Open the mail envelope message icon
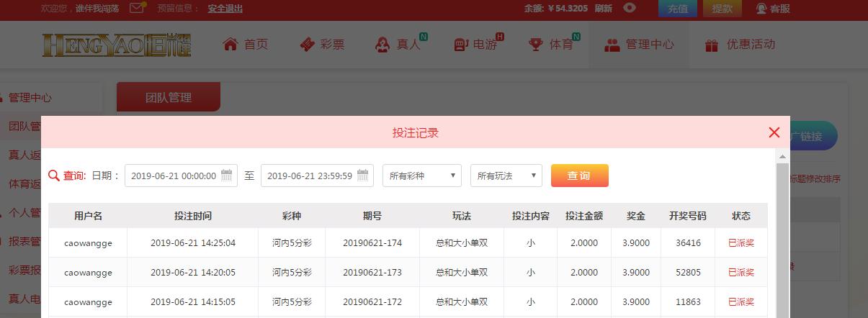This screenshot has height=318, width=868. 138,9
